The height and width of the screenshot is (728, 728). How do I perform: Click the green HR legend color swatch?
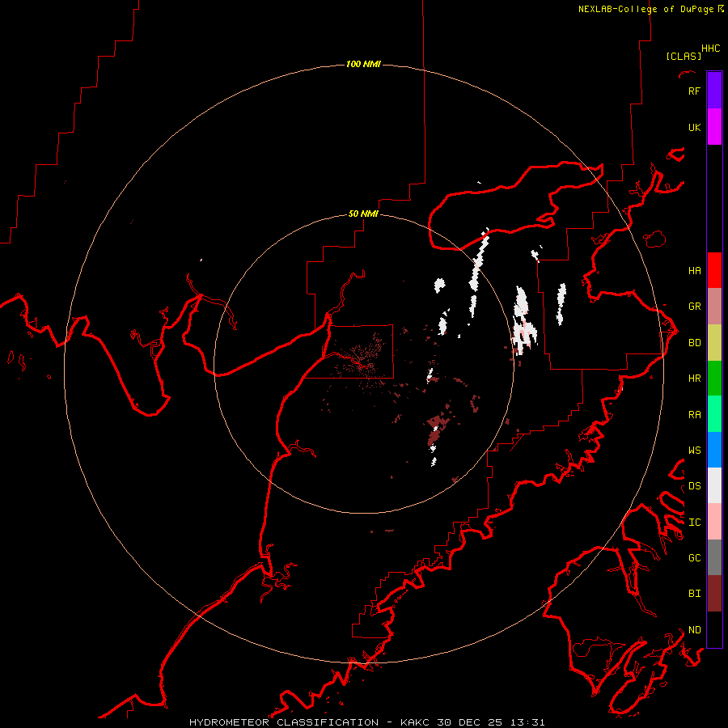714,379
